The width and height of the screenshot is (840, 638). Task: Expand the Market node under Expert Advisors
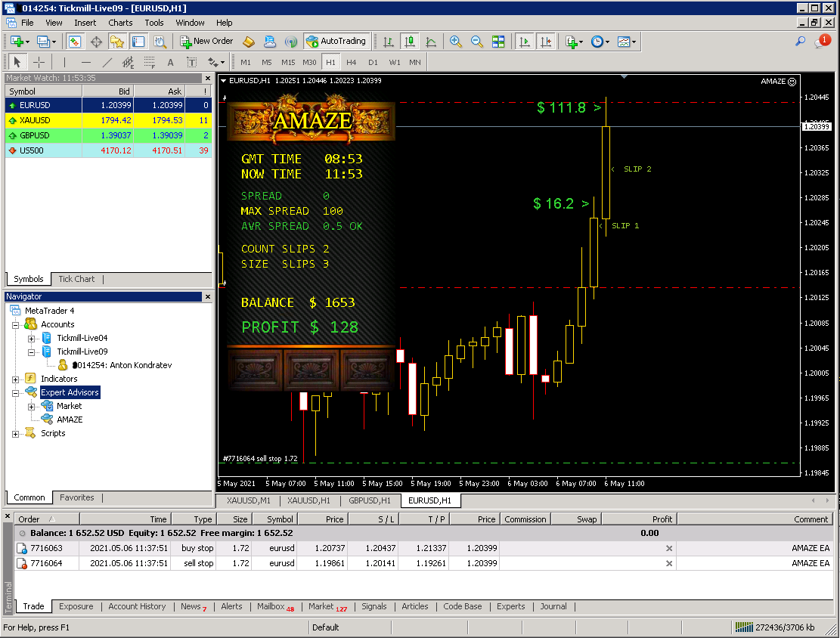point(31,407)
